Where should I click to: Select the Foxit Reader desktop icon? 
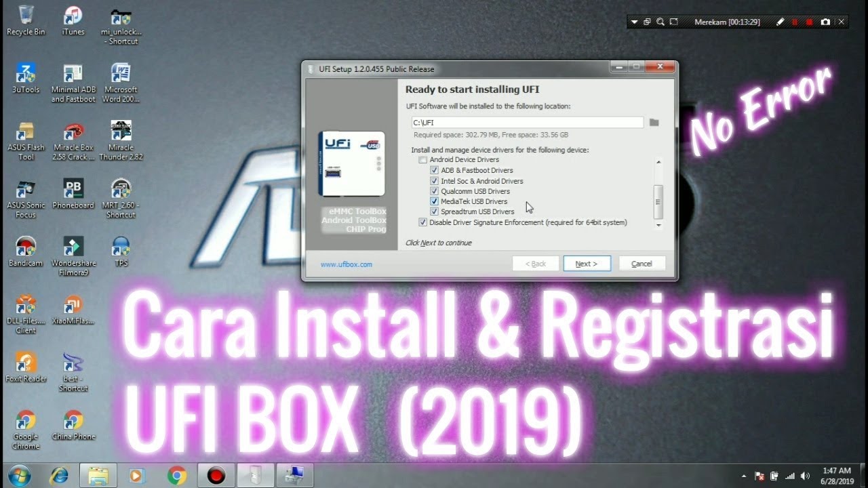pos(26,367)
